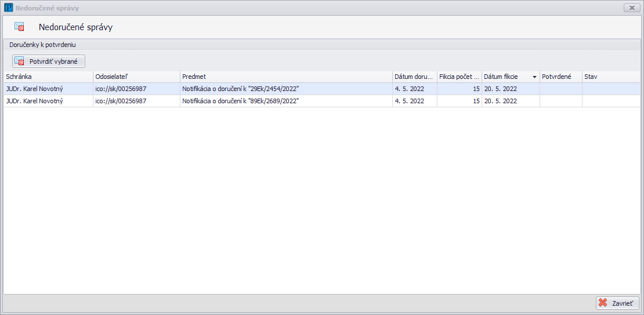644x315 pixels.
Task: Click the Stav column header
Action: click(x=611, y=77)
